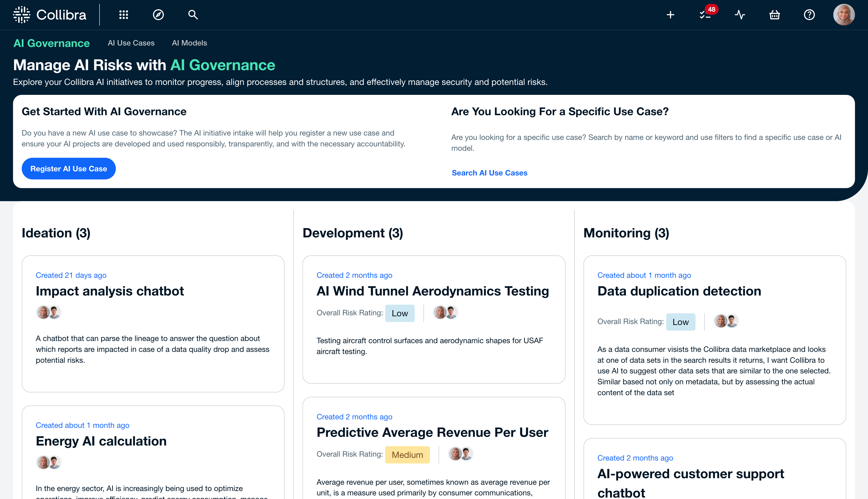Open the apps grid menu
The height and width of the screenshot is (499, 868).
[124, 15]
